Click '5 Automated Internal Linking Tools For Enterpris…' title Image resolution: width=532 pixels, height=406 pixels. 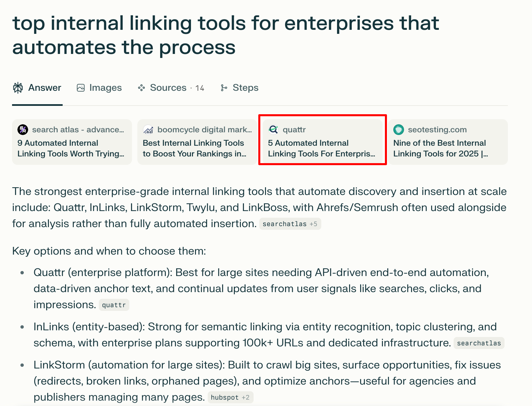pyautogui.click(x=322, y=148)
